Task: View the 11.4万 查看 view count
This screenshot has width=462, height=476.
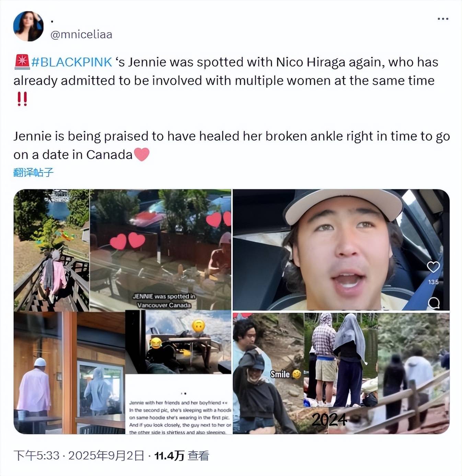Action: [182, 455]
